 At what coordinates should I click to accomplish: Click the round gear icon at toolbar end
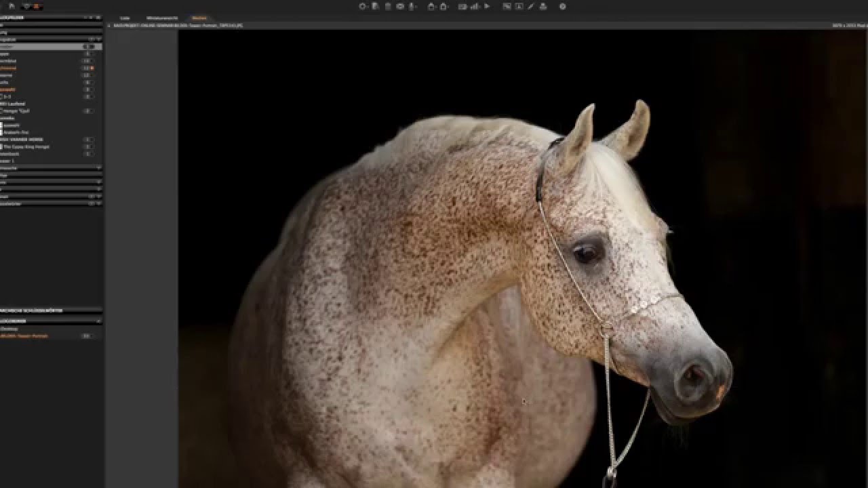pyautogui.click(x=562, y=6)
